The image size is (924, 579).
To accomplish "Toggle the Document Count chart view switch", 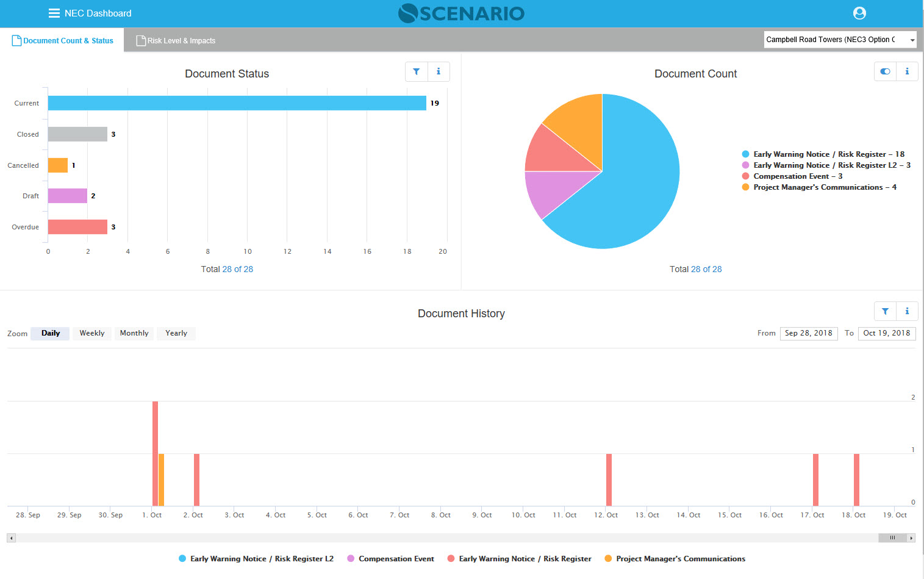I will (885, 71).
